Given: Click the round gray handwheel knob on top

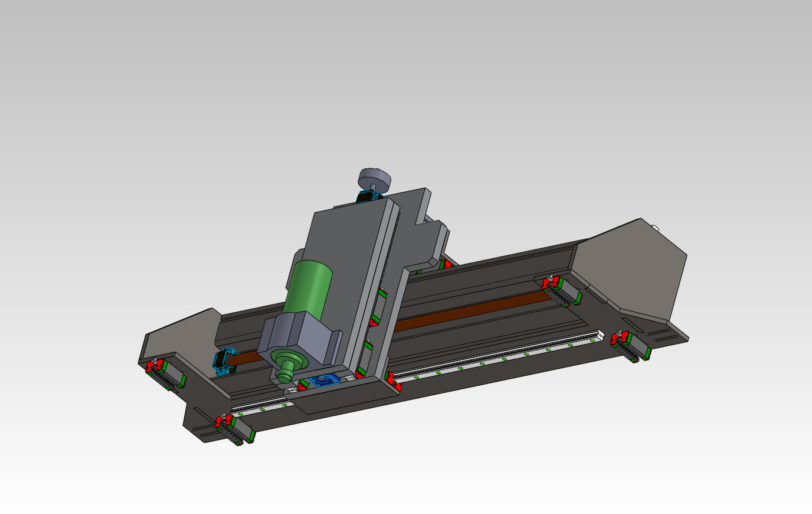Looking at the screenshot, I should tap(375, 177).
